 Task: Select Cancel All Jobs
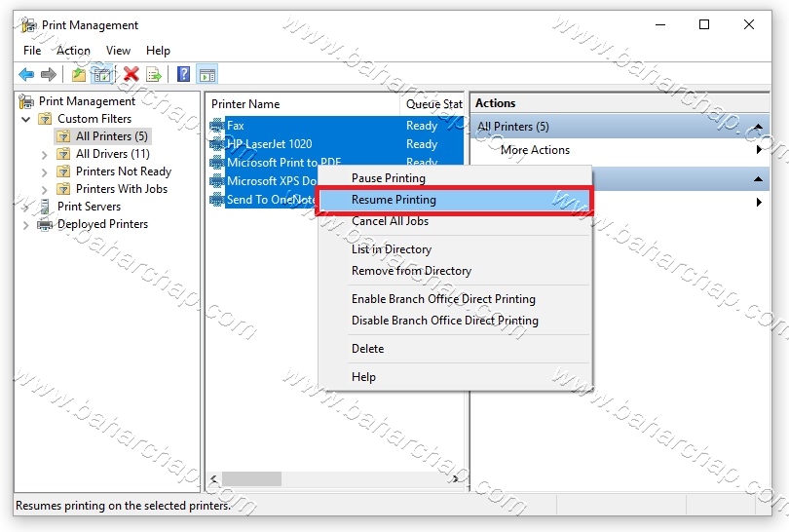pyautogui.click(x=390, y=221)
